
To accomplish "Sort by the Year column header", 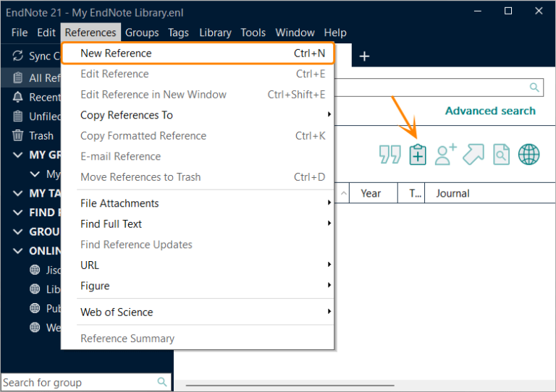I will [x=374, y=193].
